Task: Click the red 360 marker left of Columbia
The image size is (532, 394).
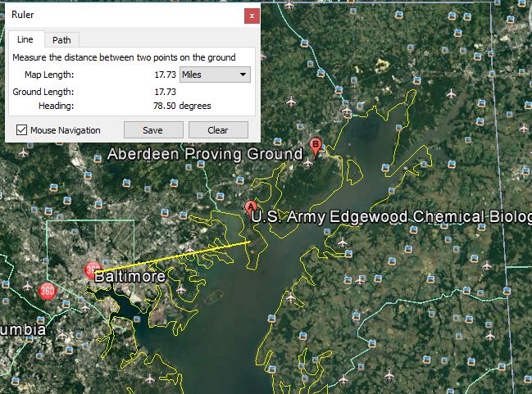Action: click(x=47, y=292)
